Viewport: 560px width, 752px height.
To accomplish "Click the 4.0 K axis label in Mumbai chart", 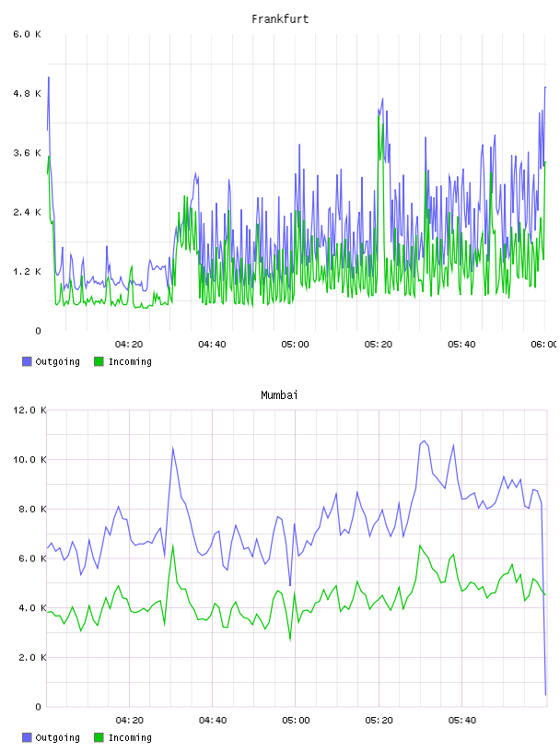I will pos(32,607).
